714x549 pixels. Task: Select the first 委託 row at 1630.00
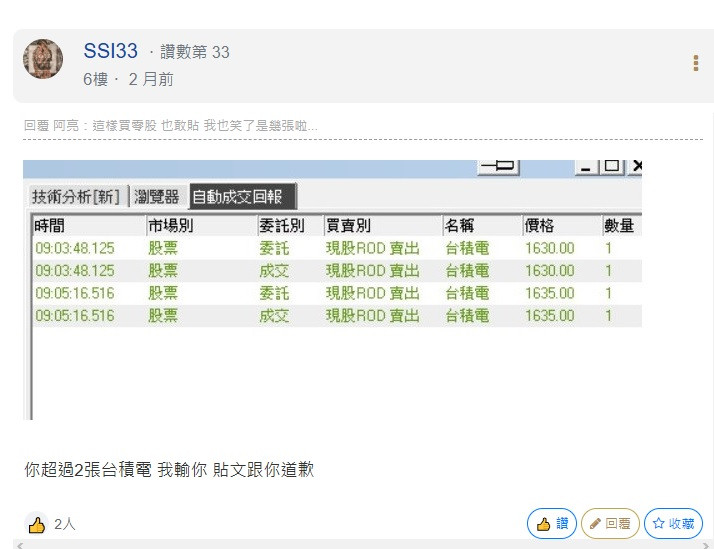330,248
